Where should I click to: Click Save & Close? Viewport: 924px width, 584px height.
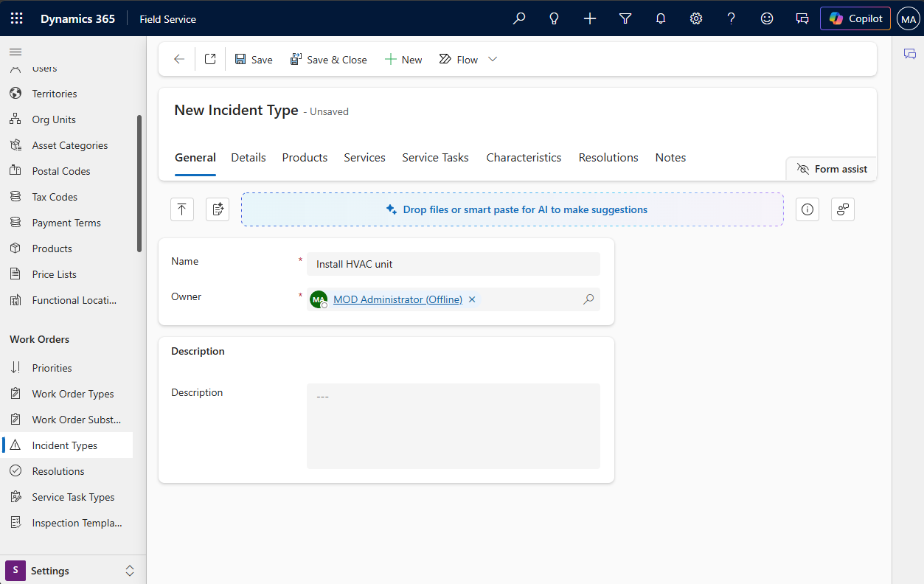[x=328, y=60]
